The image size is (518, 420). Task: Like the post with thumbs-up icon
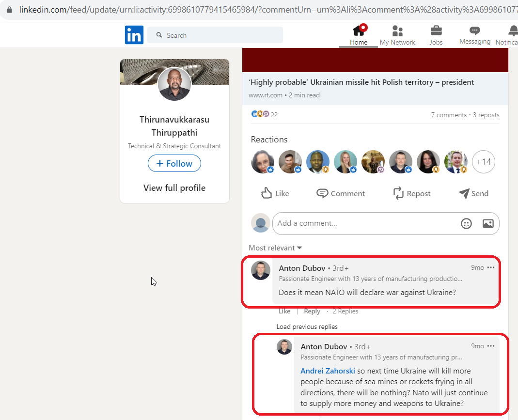[275, 193]
